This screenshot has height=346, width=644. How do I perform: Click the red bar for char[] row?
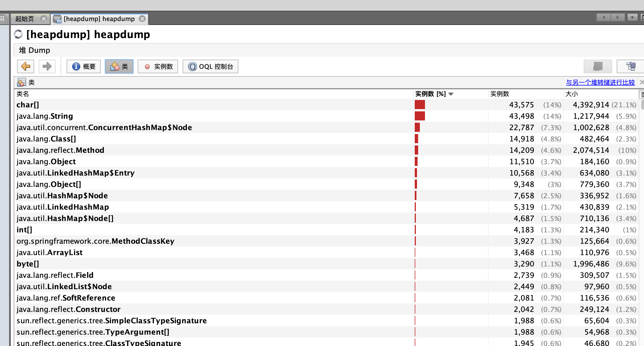point(420,105)
